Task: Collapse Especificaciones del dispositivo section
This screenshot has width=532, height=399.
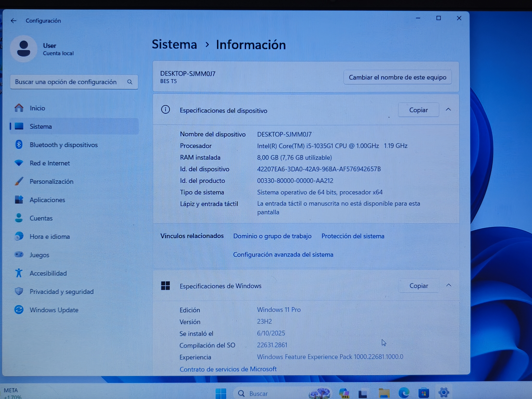Action: 448,110
